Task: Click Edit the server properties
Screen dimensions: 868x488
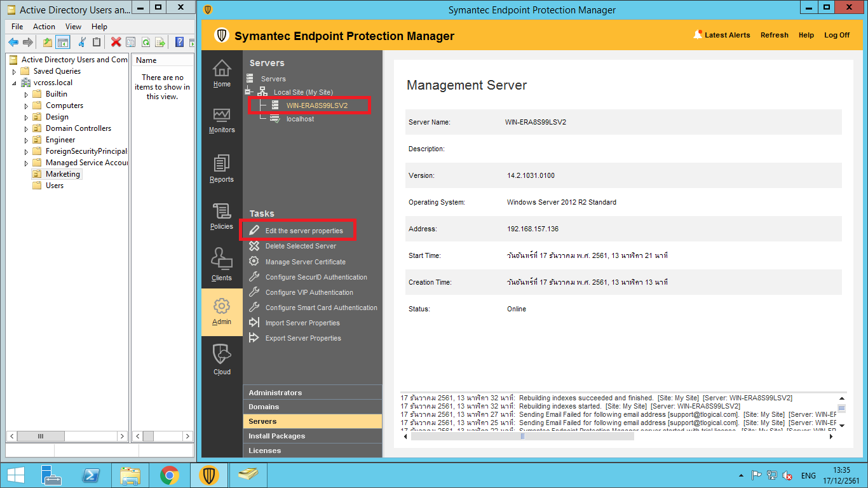Action: (x=304, y=231)
